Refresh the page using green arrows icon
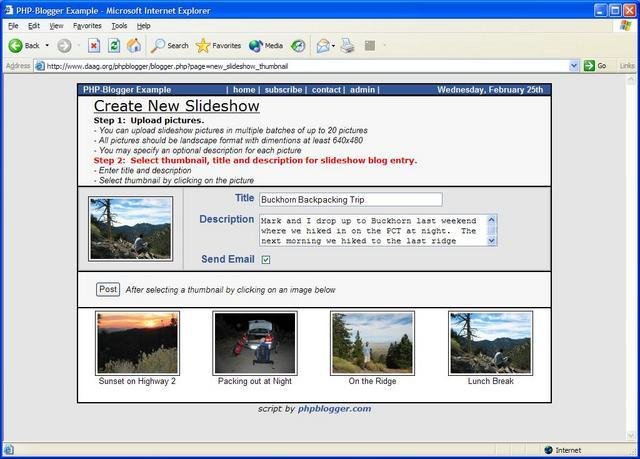Viewport: 640px width, 459px height. (114, 46)
